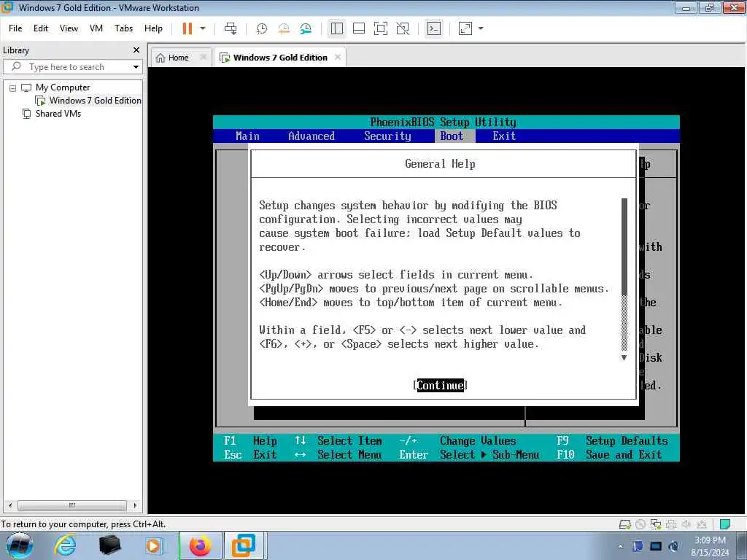Close the Home tab
This screenshot has height=560, width=747.
[204, 57]
